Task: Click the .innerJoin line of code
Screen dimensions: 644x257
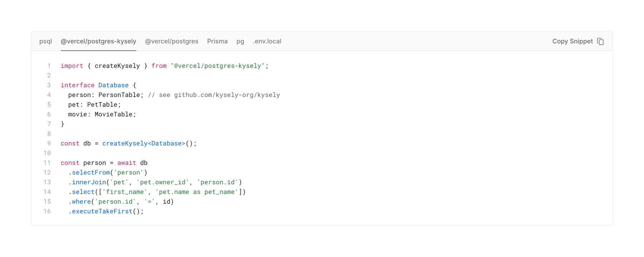Action: click(155, 182)
